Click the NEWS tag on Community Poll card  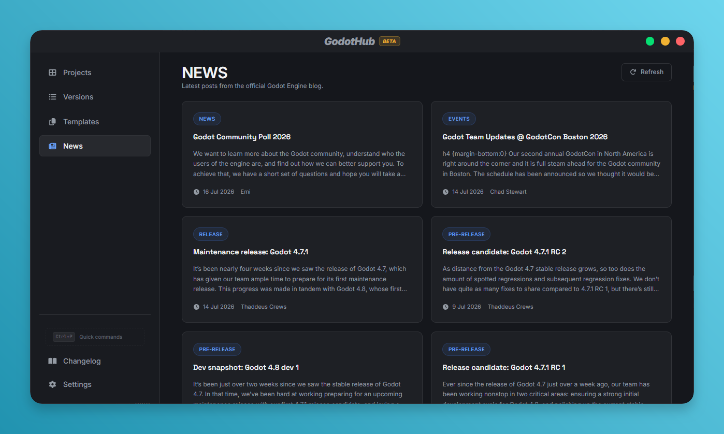pyautogui.click(x=207, y=119)
